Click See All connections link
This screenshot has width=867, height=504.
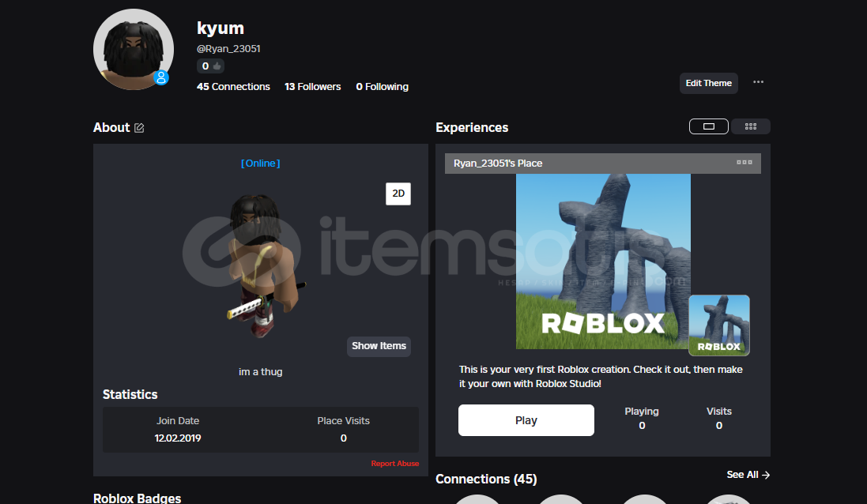tap(748, 475)
